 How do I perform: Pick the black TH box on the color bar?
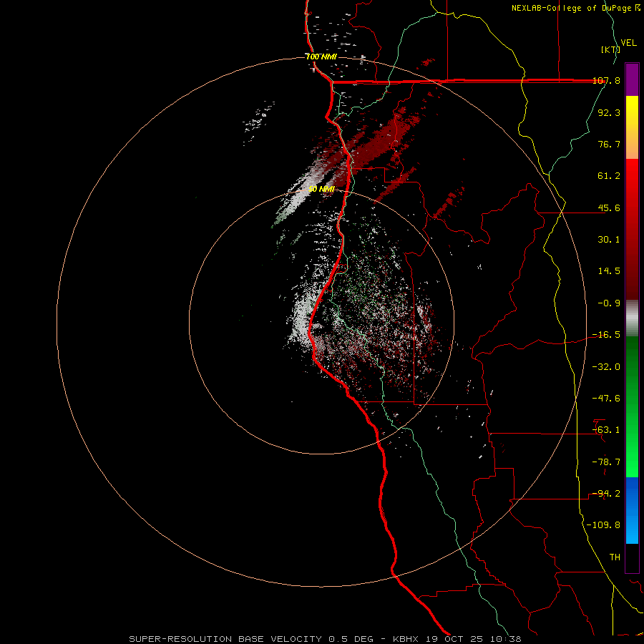click(x=632, y=557)
